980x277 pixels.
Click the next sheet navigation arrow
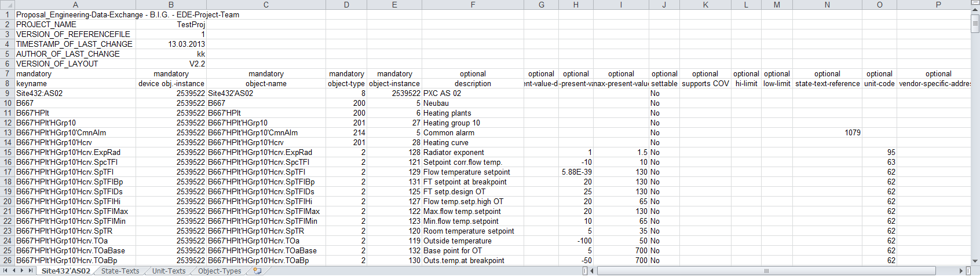pyautogui.click(x=22, y=271)
